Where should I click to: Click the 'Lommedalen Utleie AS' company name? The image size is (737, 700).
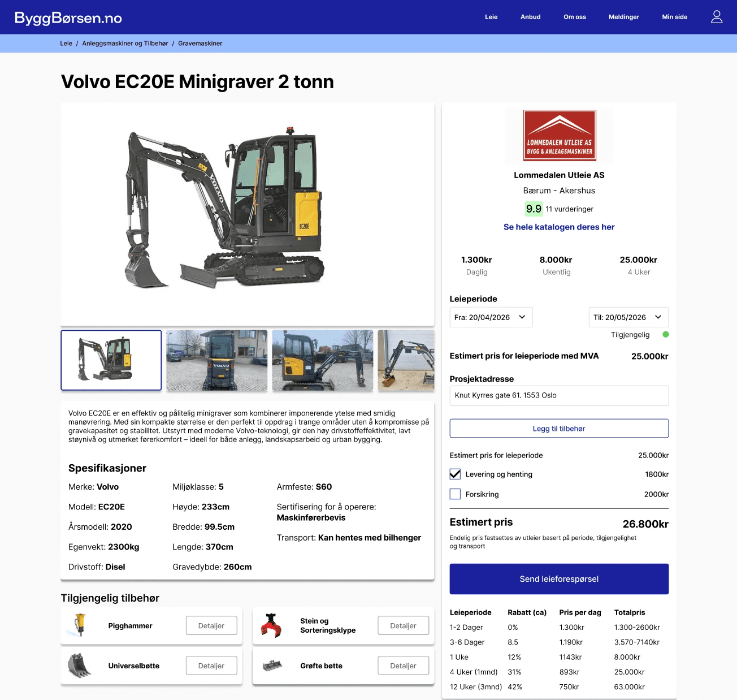(559, 175)
